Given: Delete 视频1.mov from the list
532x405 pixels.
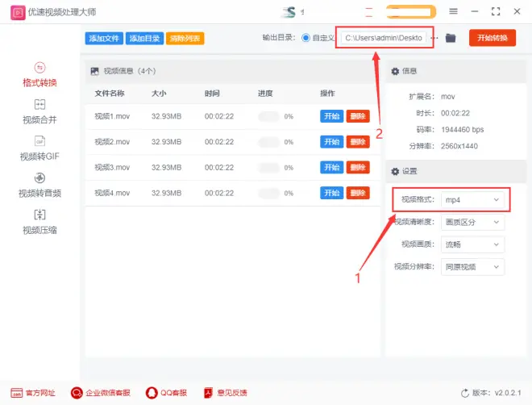Looking at the screenshot, I should tap(358, 116).
